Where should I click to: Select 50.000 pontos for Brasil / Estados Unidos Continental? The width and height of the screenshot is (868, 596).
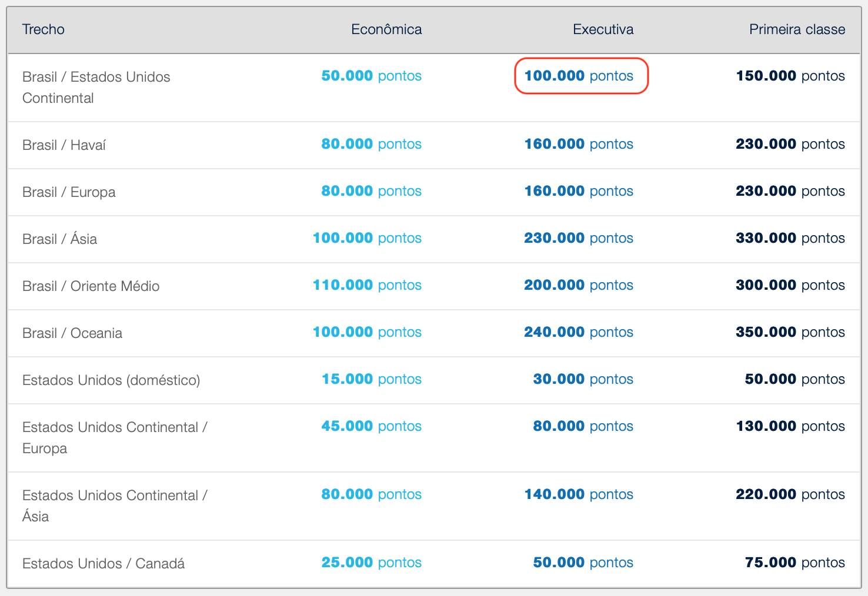371,76
